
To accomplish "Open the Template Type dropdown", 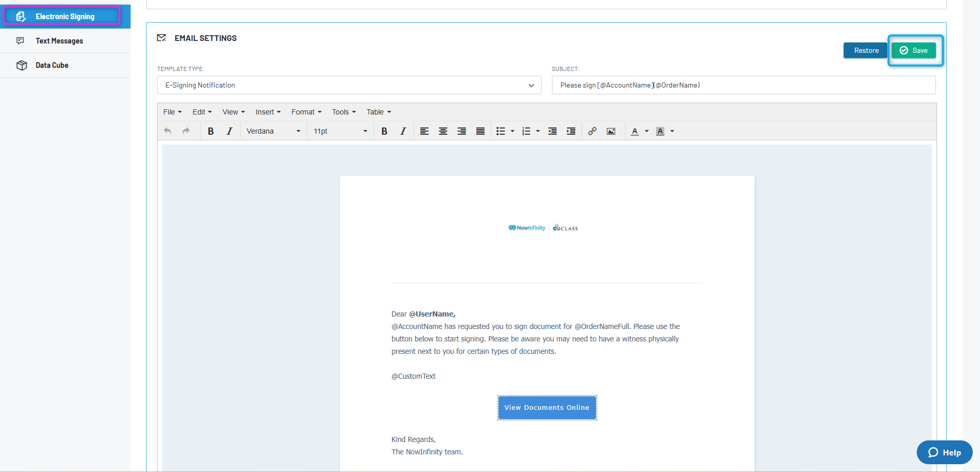I will pyautogui.click(x=349, y=85).
